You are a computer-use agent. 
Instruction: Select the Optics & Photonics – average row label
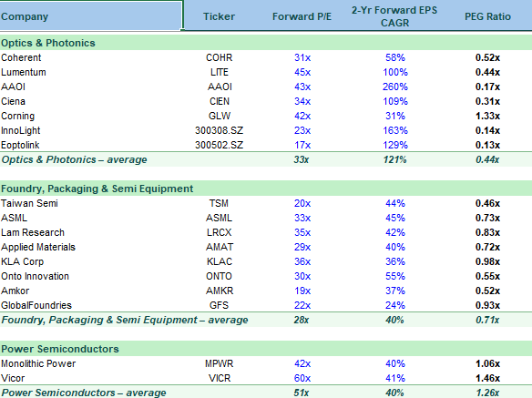(x=75, y=159)
